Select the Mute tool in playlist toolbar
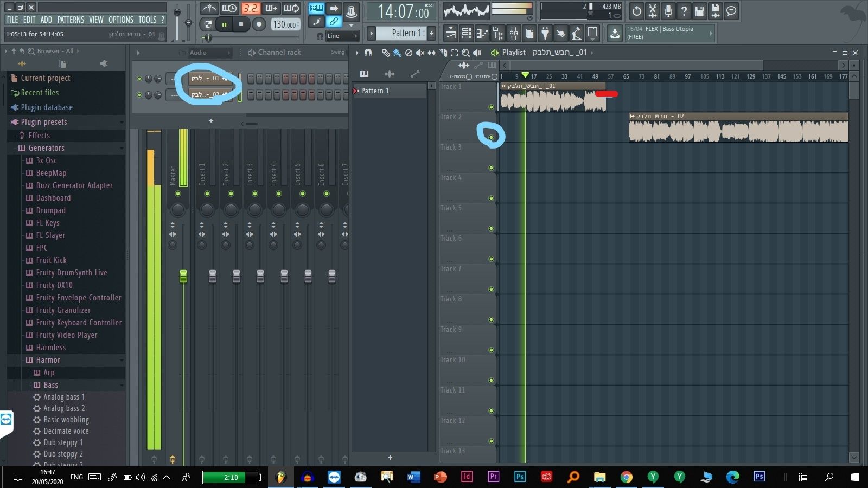This screenshot has height=488, width=868. click(420, 53)
